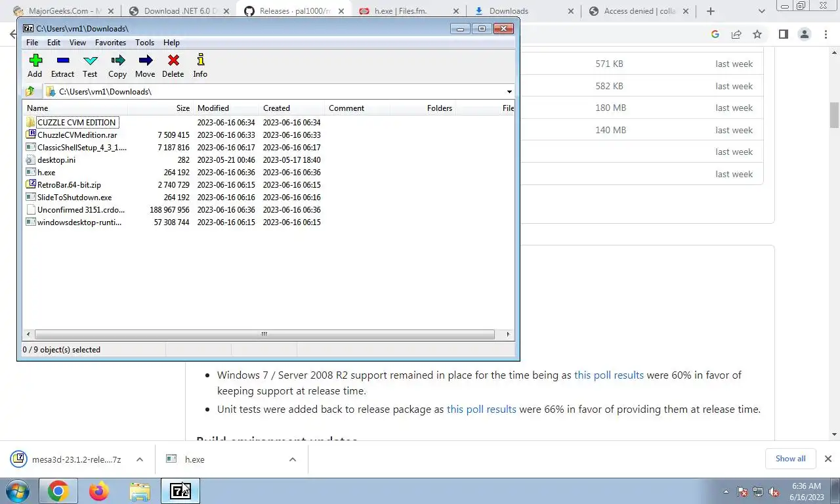840x504 pixels.
Task: Click the Google icon in address bar
Action: click(x=715, y=34)
